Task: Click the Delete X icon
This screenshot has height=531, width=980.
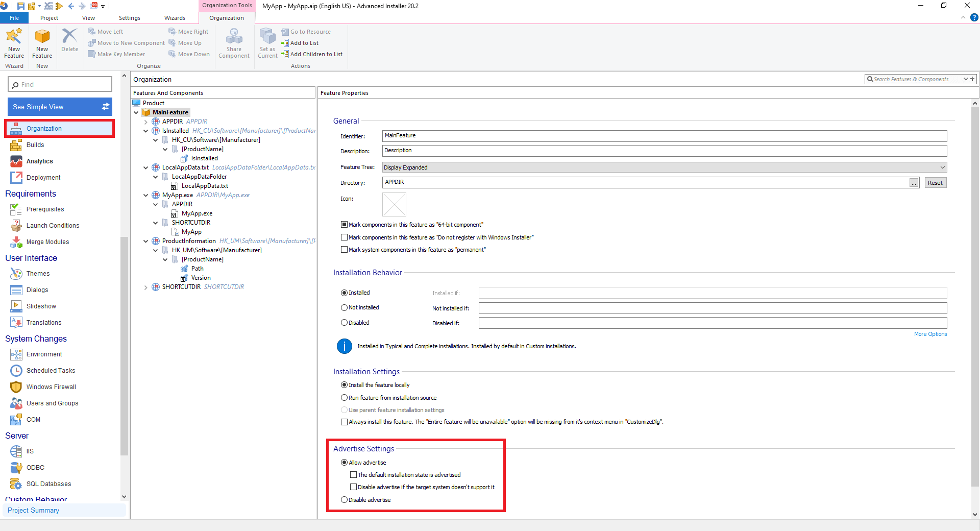Action: click(69, 36)
